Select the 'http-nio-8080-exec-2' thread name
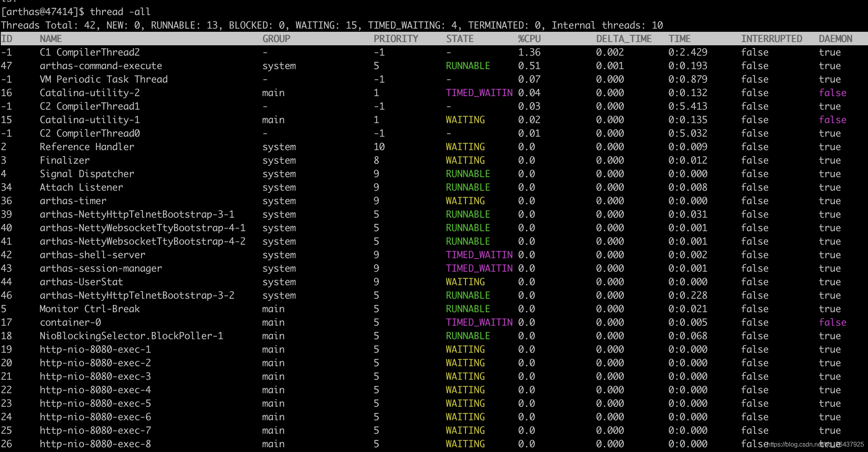 pyautogui.click(x=95, y=363)
